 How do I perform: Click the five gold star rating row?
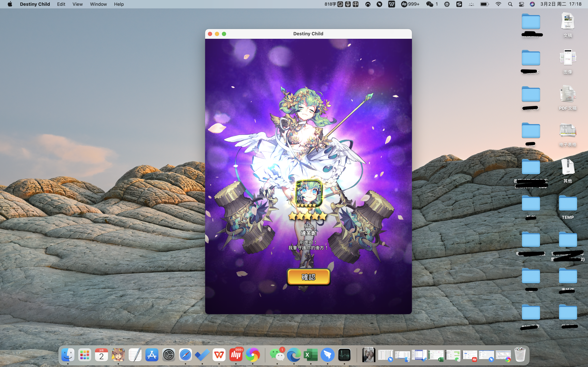308,216
